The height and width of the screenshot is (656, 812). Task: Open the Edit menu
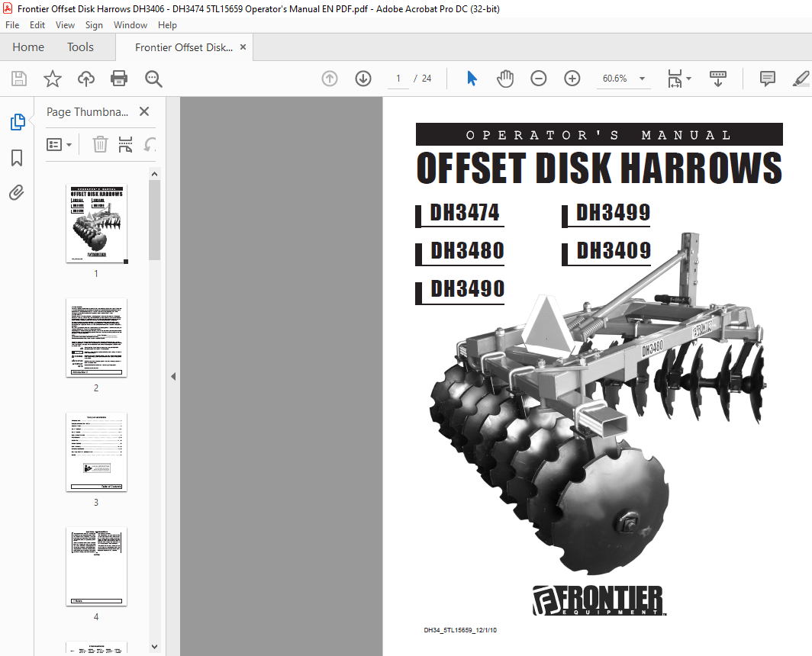tap(37, 25)
